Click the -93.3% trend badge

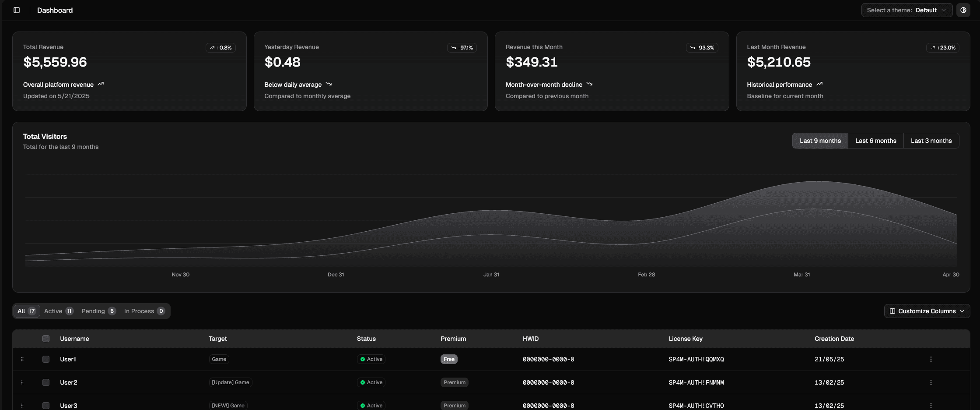point(702,48)
